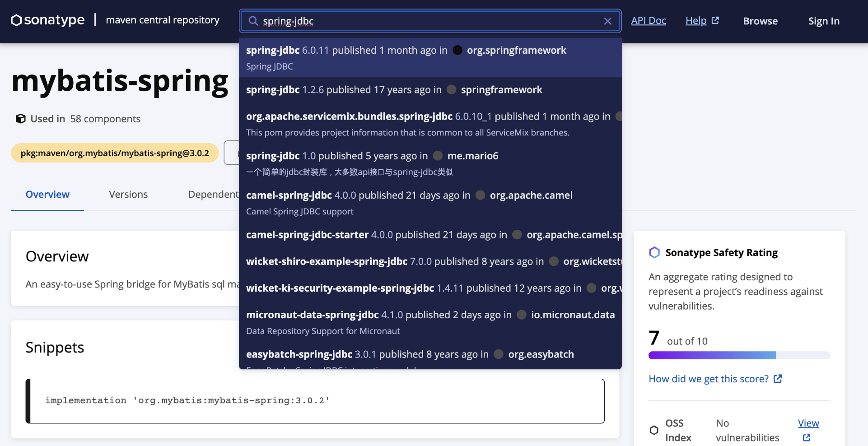This screenshot has height=446, width=868.
Task: Click the OSS Index hexagon icon
Action: (x=654, y=430)
